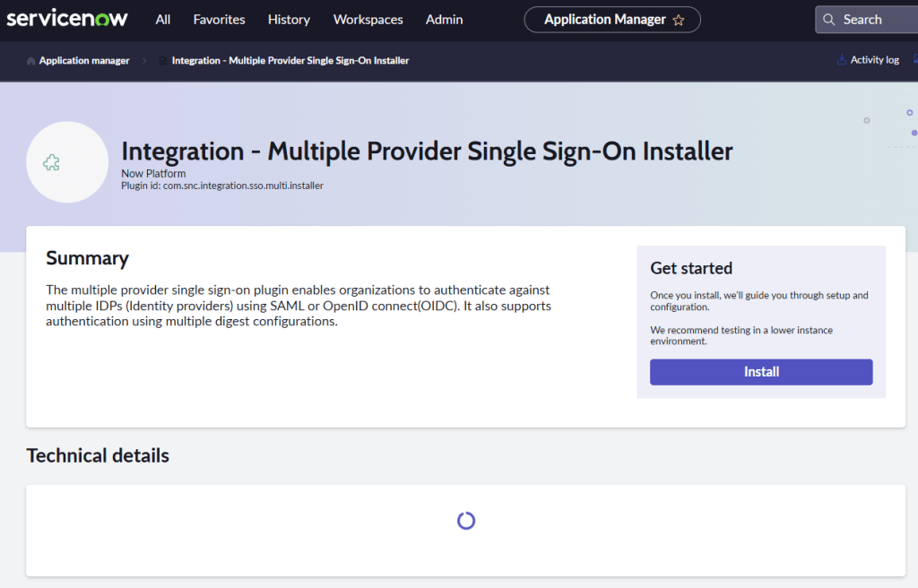
Task: Expand the History menu
Action: (289, 20)
